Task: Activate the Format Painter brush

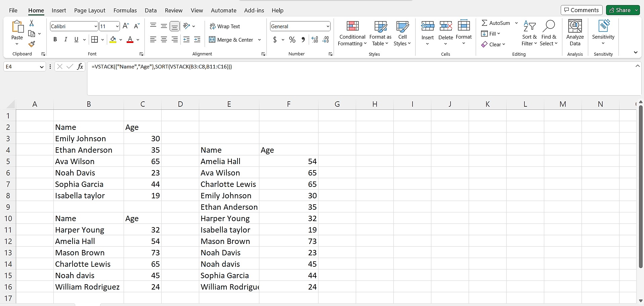Action: tap(32, 44)
